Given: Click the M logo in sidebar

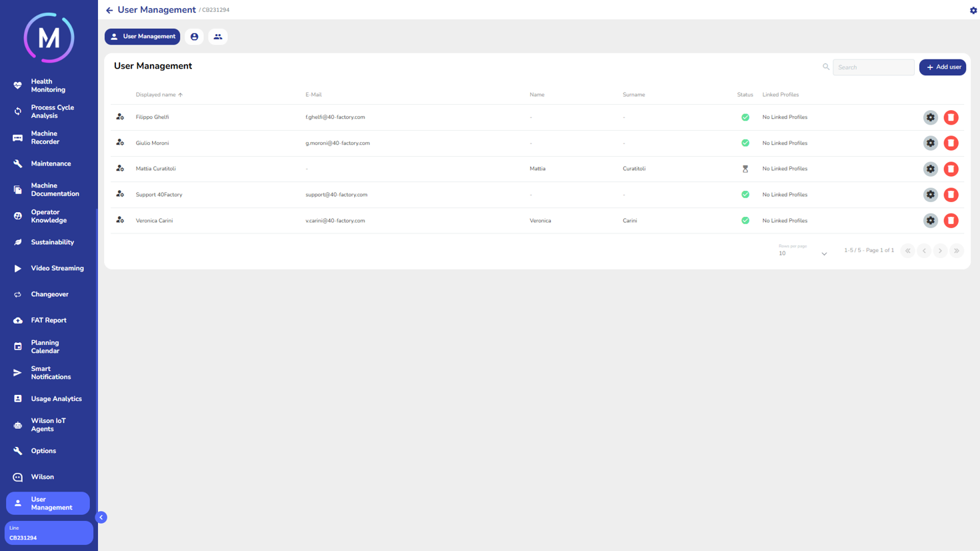Looking at the screenshot, I should tap(49, 38).
